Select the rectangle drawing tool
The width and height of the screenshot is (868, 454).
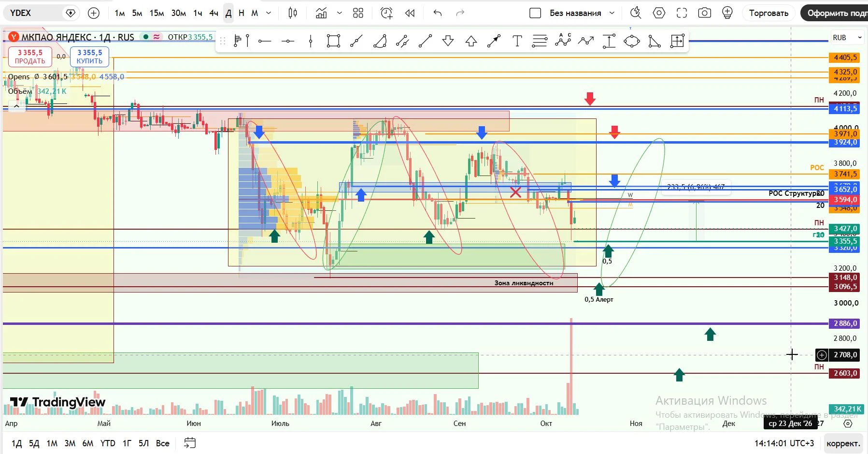pos(333,41)
